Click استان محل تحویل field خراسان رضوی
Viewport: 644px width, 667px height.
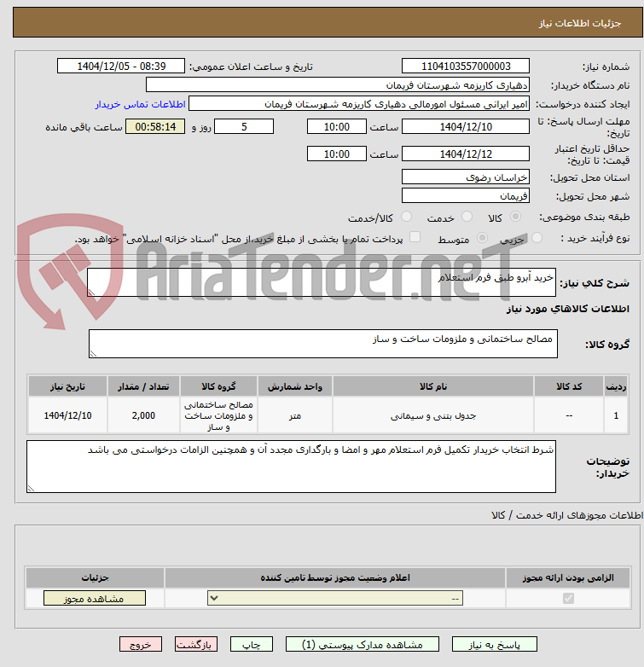pos(466,177)
